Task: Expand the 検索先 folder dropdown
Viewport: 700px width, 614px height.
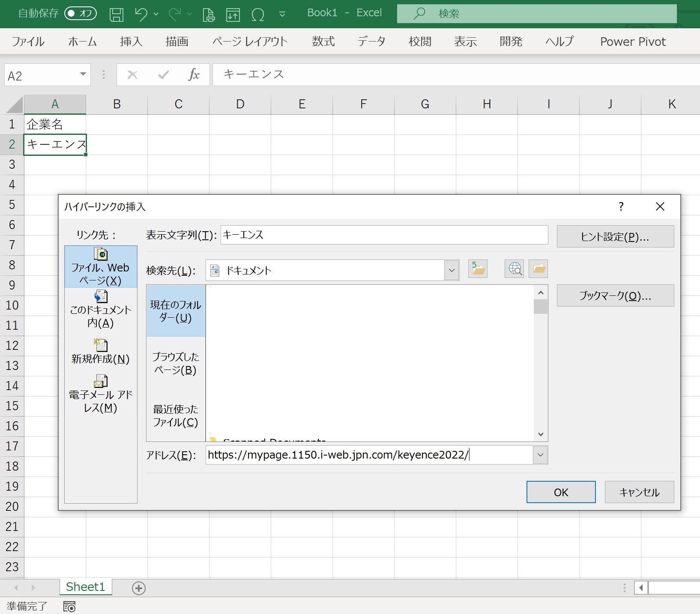Action: (452, 270)
